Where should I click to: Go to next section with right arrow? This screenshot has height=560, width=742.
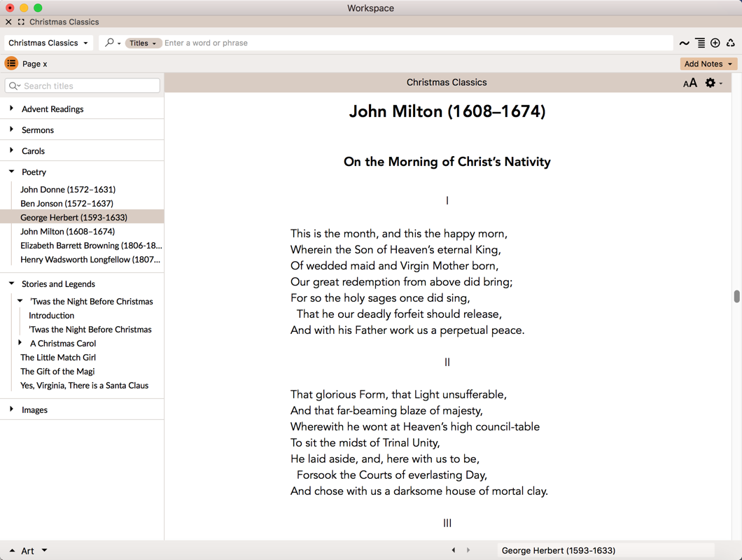468,550
